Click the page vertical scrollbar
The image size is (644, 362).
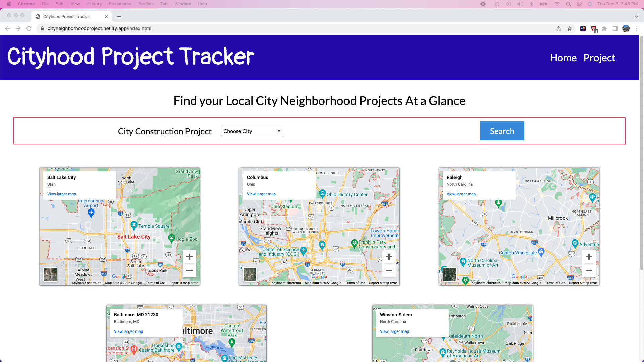[x=641, y=153]
